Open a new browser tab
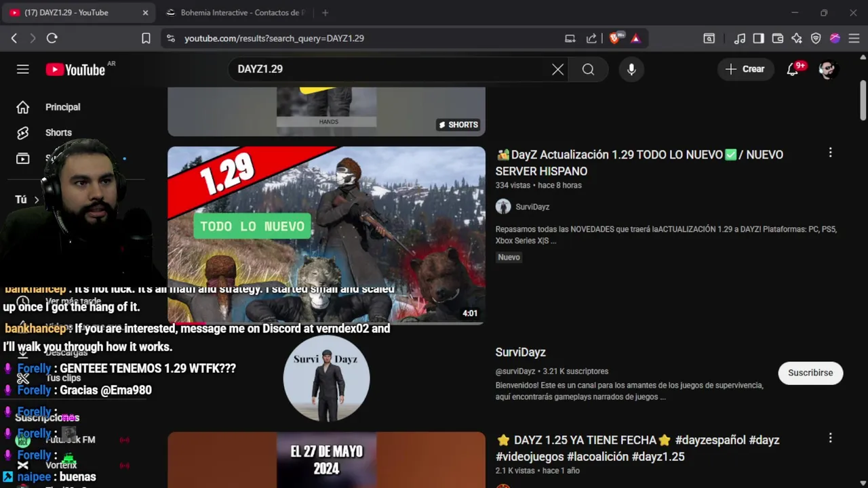The width and height of the screenshot is (868, 488). [x=325, y=13]
